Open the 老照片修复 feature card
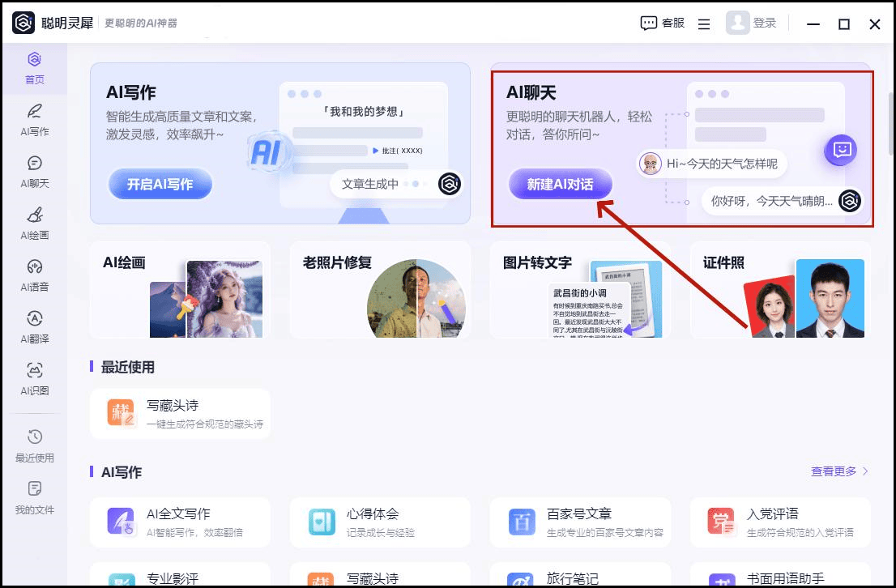Screen dimensions: 896x588 [380, 290]
